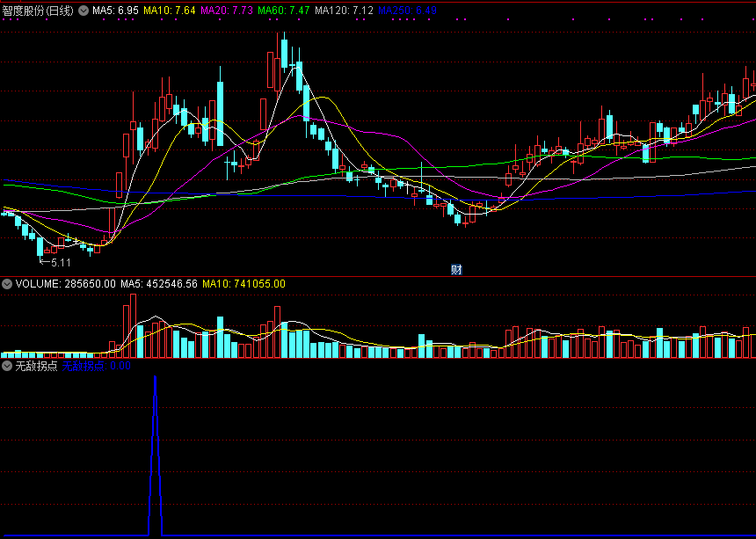The image size is (756, 539).
Task: Click the 财 financial marker icon
Action: (x=456, y=270)
